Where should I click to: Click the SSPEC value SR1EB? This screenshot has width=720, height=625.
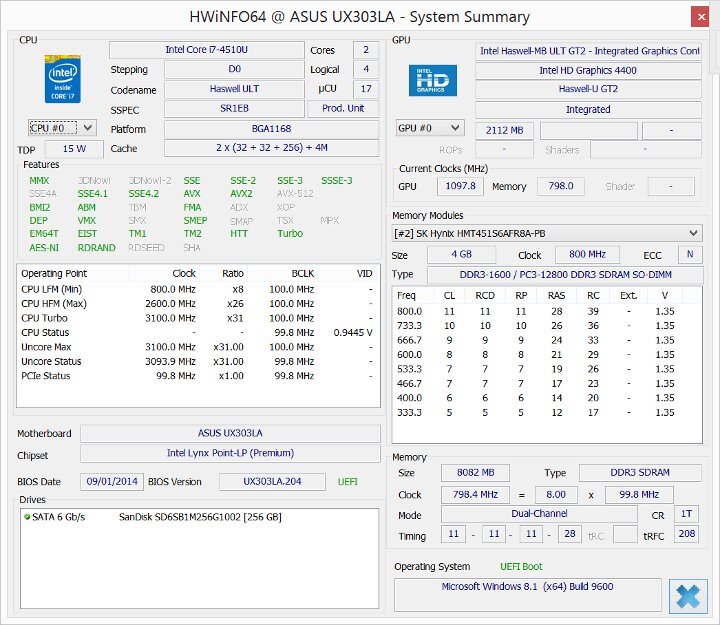click(234, 108)
